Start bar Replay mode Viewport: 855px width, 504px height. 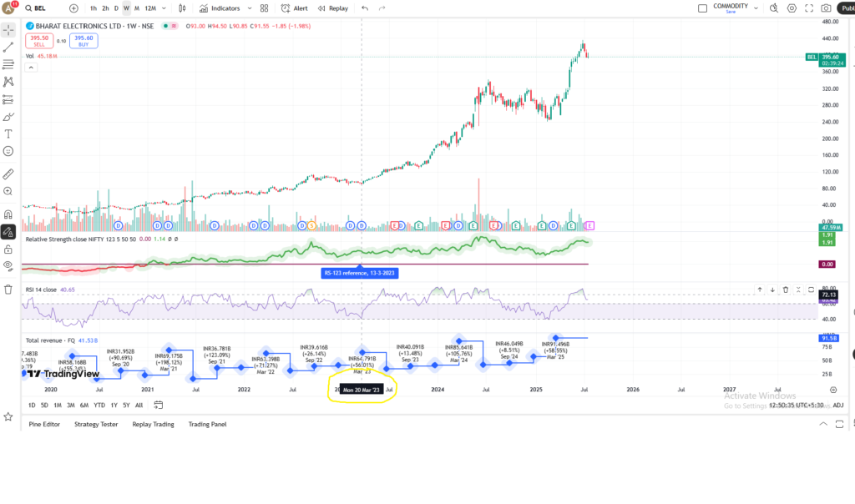tap(332, 8)
